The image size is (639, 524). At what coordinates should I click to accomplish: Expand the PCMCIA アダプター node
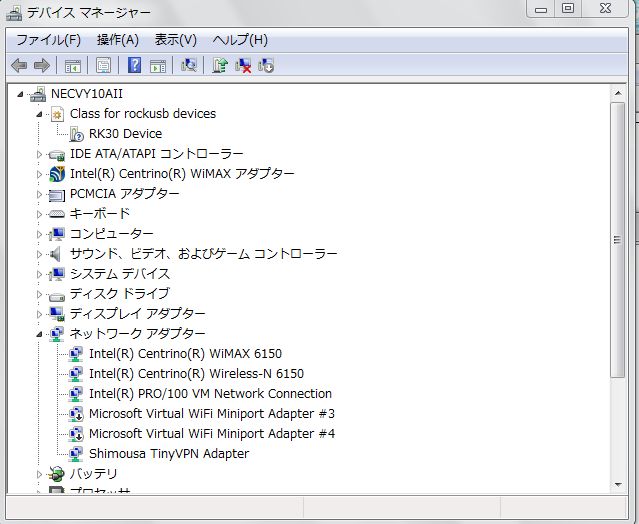tap(39, 194)
